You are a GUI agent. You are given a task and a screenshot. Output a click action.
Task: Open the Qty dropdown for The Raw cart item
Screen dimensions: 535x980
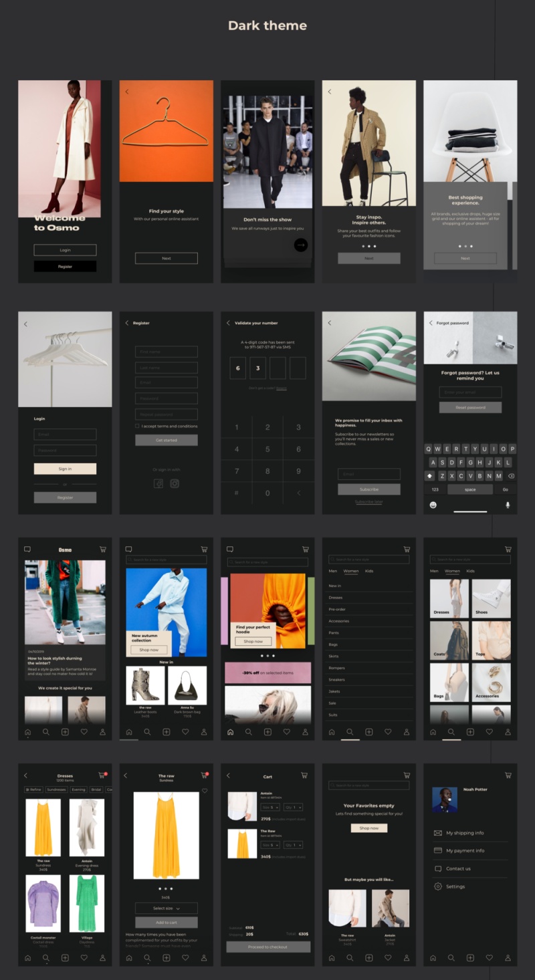(x=294, y=845)
